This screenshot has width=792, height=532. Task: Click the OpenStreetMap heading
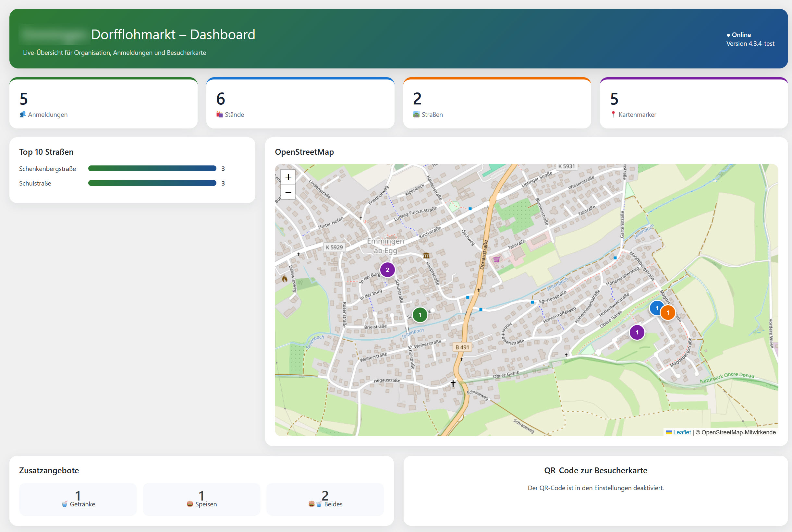(304, 152)
